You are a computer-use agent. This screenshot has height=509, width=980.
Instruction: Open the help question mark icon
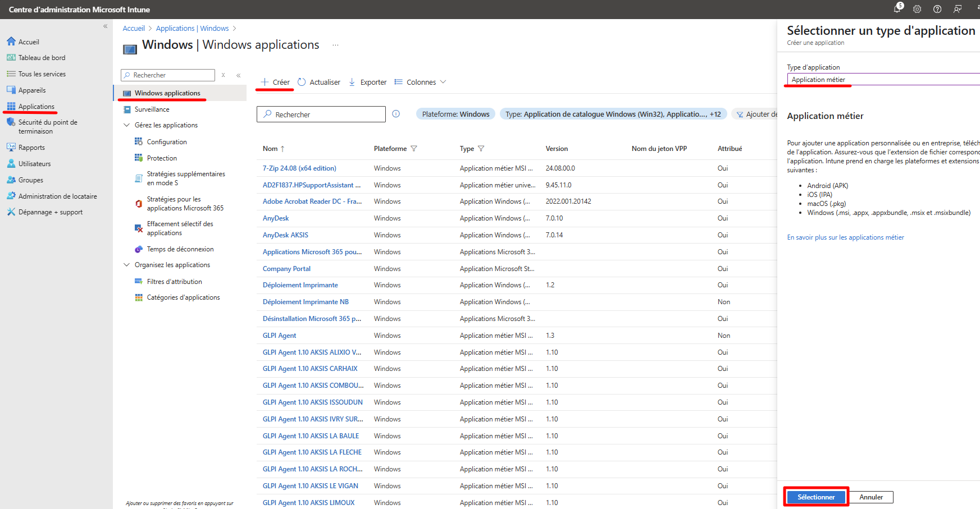(937, 9)
